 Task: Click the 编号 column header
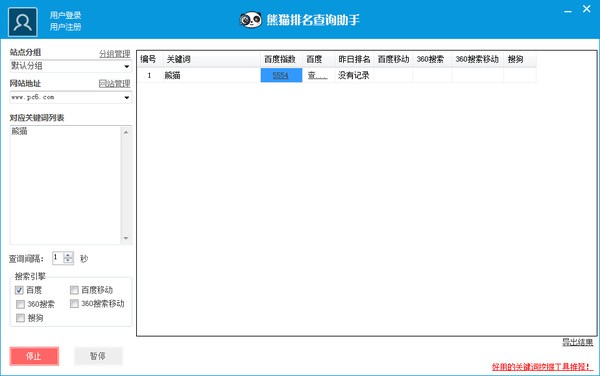pos(150,59)
